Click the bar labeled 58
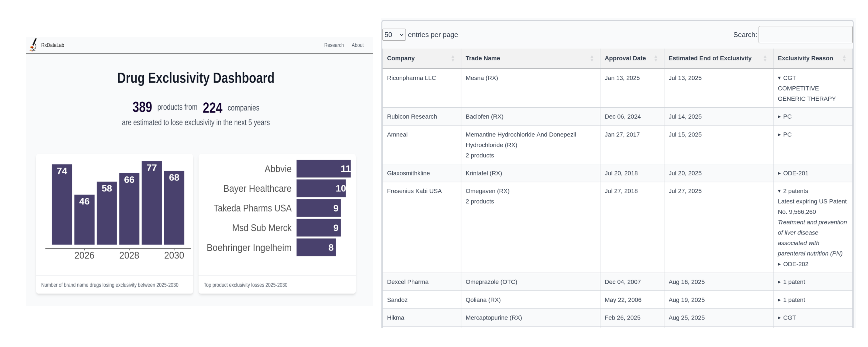 click(x=107, y=213)
